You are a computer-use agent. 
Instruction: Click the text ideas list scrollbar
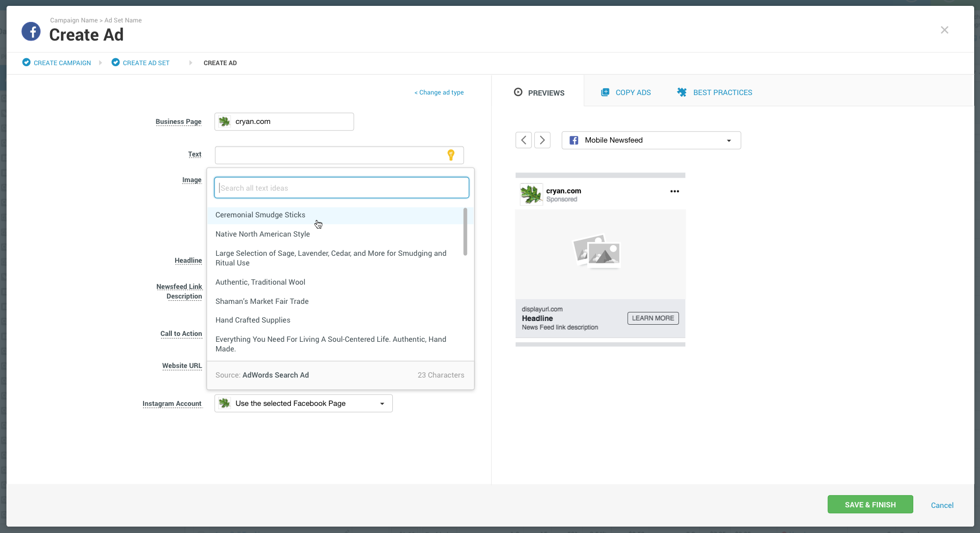tap(465, 232)
